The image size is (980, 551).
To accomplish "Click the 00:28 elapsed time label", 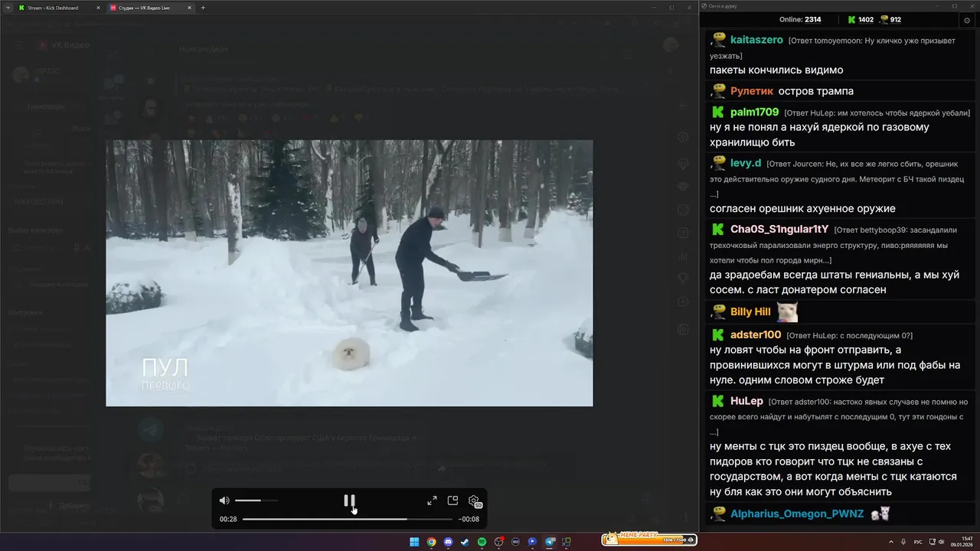I will [x=228, y=519].
